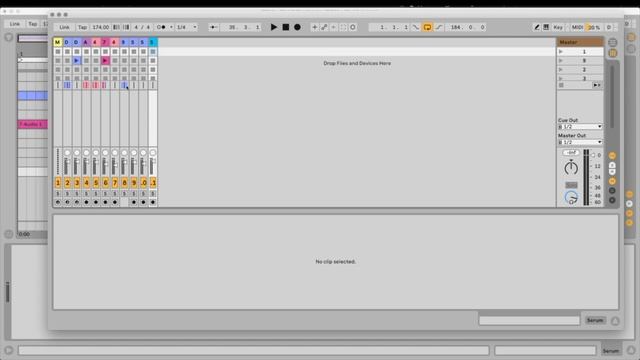Switch to Session view selector icon

point(613,53)
